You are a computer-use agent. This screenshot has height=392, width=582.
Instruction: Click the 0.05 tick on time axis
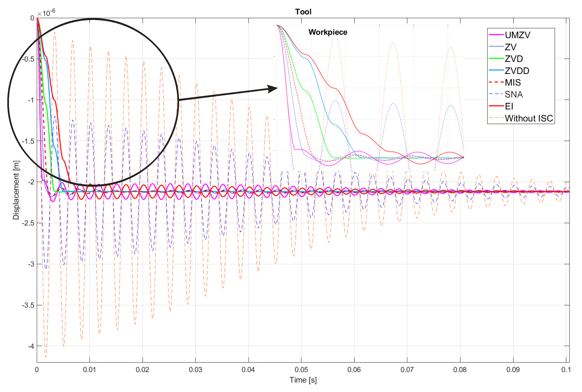click(x=301, y=370)
